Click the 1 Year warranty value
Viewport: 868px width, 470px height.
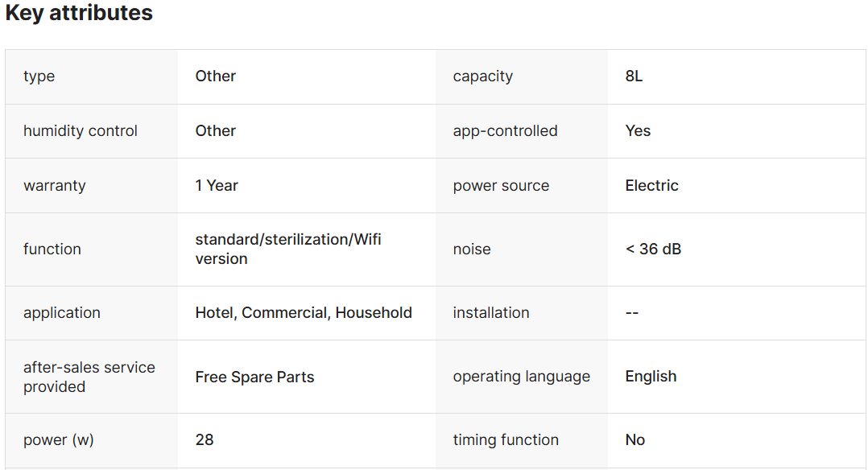click(x=217, y=186)
